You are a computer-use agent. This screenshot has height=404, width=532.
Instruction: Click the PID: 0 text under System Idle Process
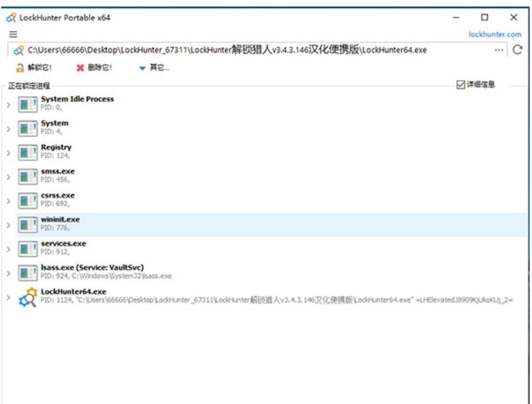tap(51, 107)
